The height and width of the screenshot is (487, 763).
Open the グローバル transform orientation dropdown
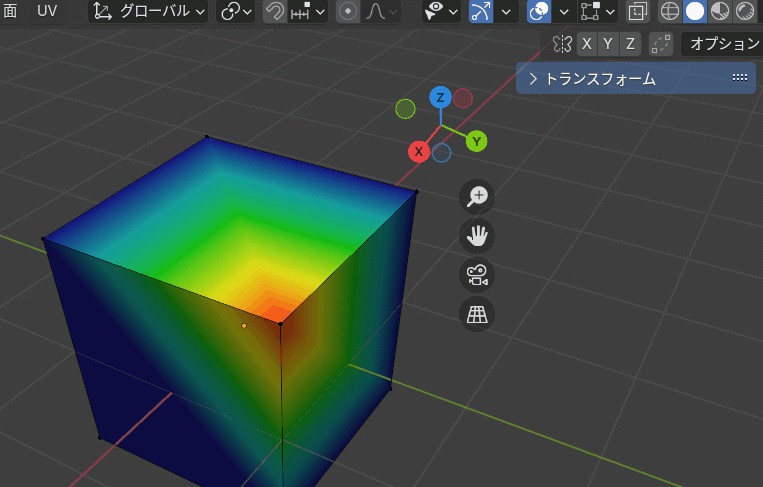[148, 11]
